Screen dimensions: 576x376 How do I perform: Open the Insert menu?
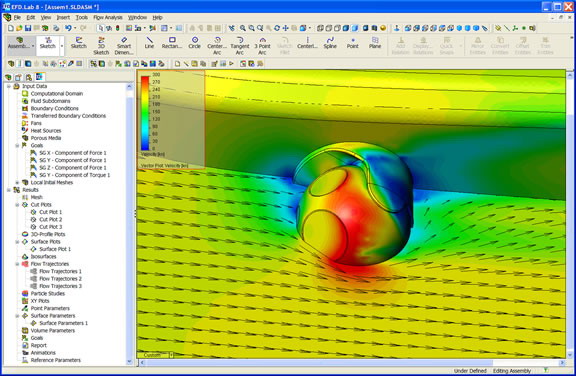point(63,17)
